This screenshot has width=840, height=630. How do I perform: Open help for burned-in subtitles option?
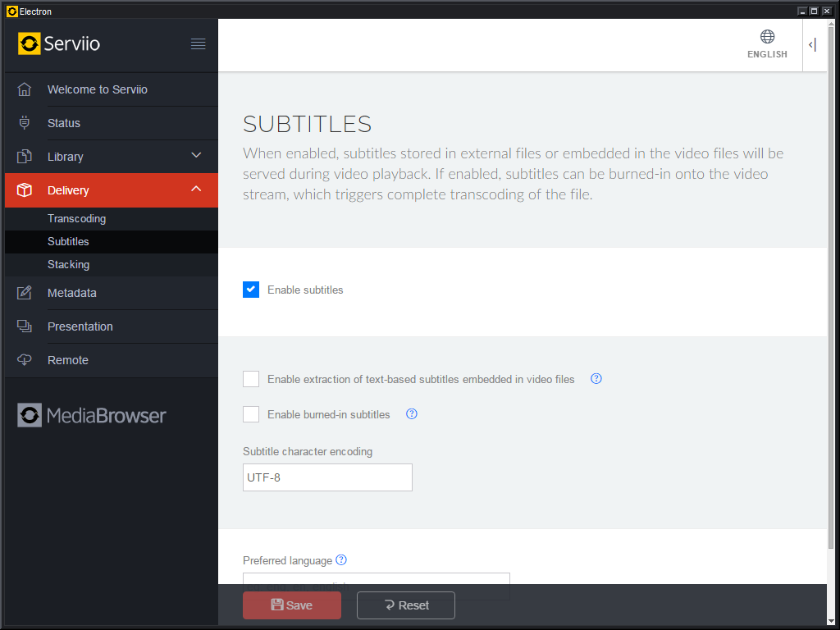click(412, 414)
